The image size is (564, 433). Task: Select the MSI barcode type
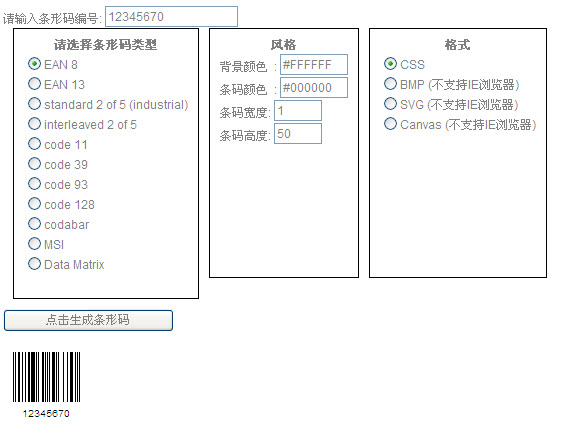[35, 244]
